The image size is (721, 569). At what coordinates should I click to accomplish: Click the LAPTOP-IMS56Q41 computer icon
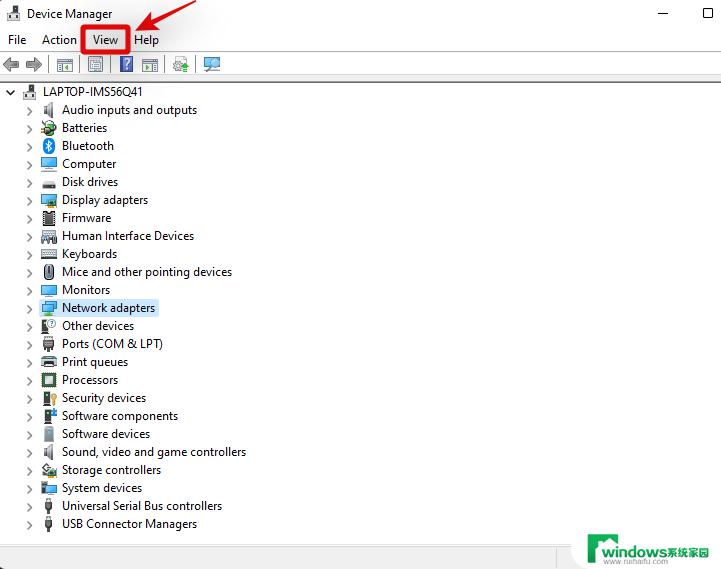30,92
